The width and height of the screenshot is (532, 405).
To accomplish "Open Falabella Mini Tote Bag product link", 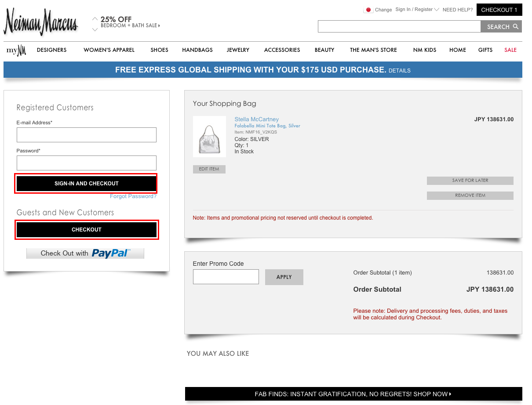I will point(267,126).
